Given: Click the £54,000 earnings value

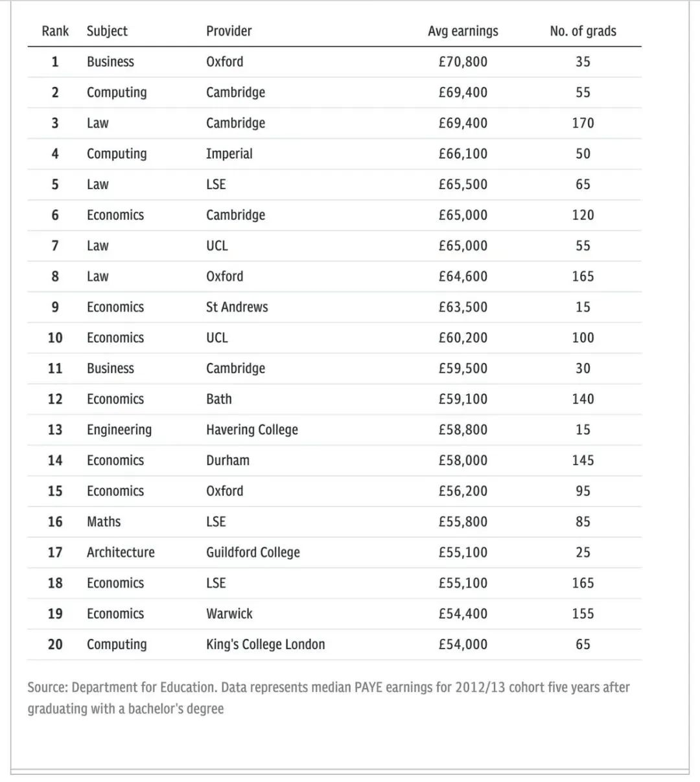Looking at the screenshot, I should 463,645.
